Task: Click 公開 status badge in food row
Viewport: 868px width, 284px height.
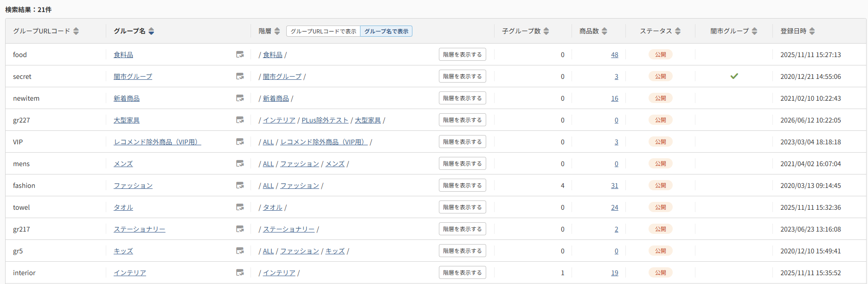Action: [661, 55]
